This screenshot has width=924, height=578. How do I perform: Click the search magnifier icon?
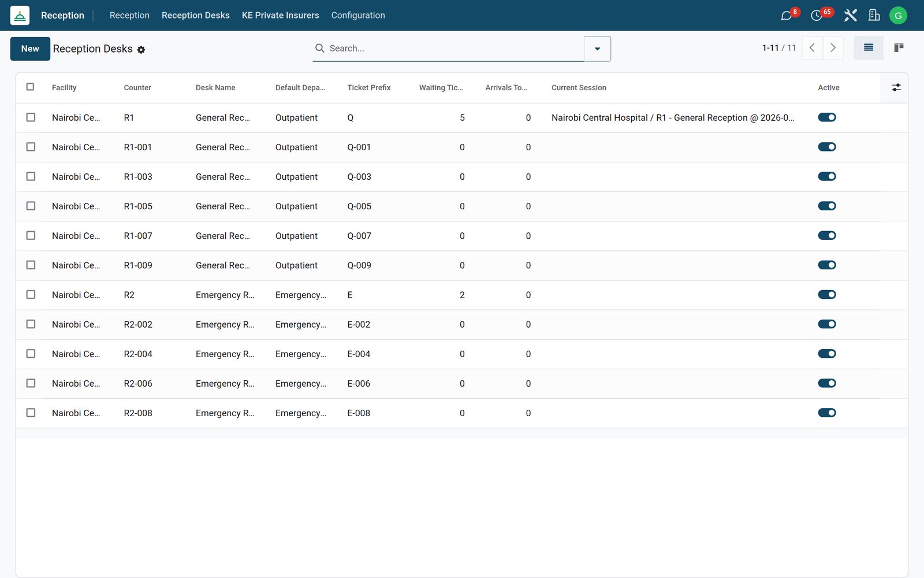click(319, 48)
